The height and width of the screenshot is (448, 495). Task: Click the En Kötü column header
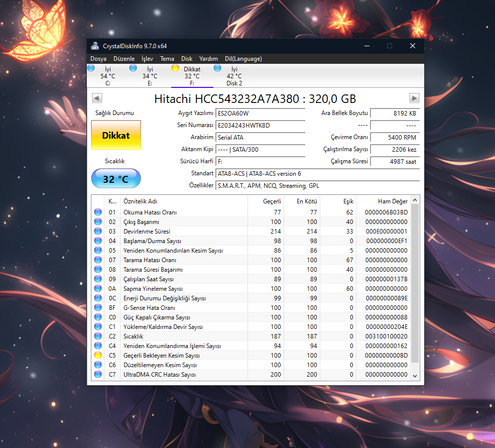click(x=302, y=201)
